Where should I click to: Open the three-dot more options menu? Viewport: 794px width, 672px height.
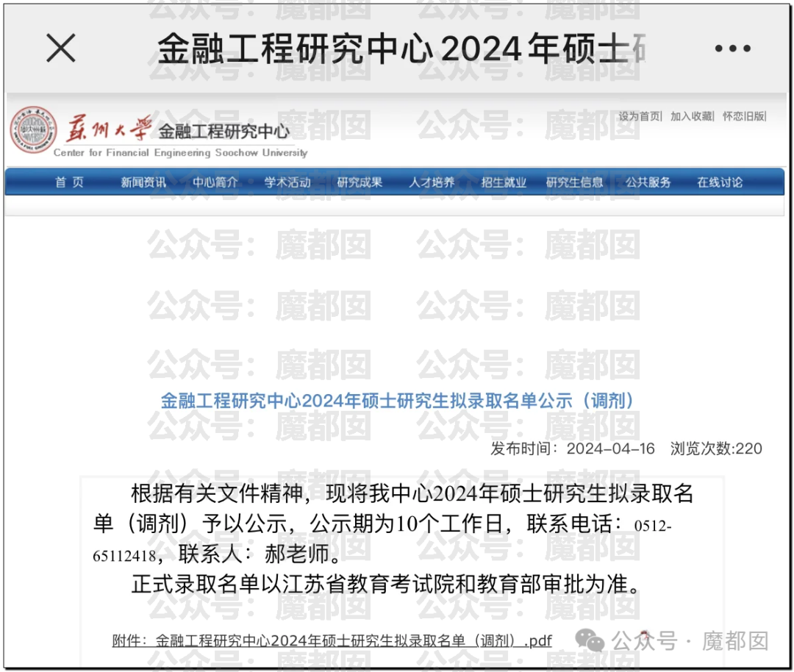coord(732,49)
